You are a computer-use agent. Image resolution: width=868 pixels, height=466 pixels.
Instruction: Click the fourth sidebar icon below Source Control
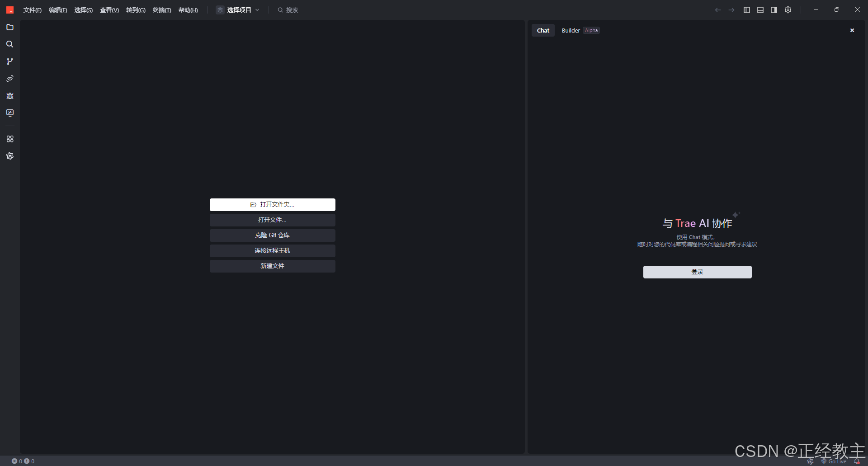point(10,79)
